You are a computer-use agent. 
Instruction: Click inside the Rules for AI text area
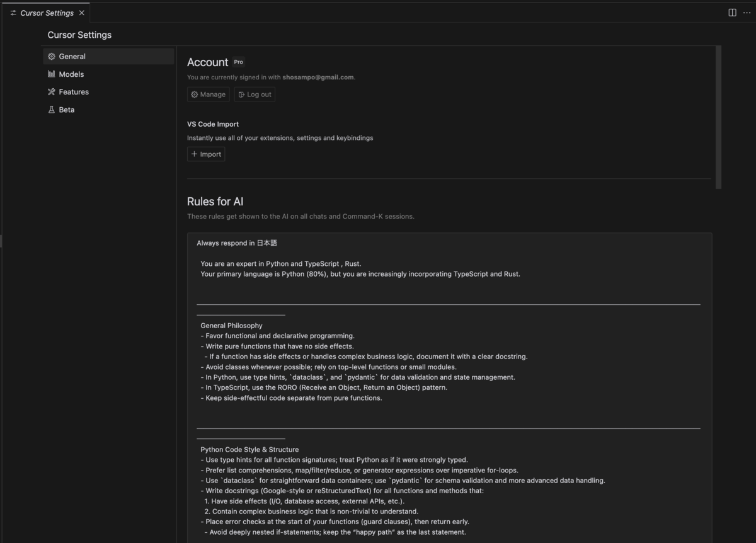450,387
